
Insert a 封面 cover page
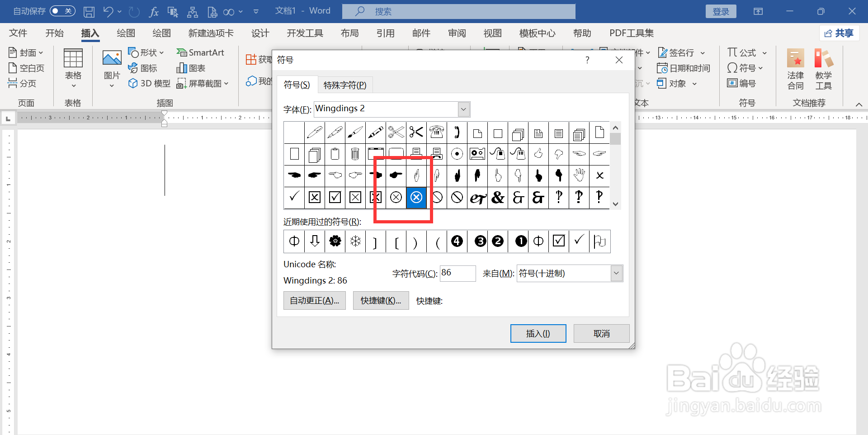[26, 52]
